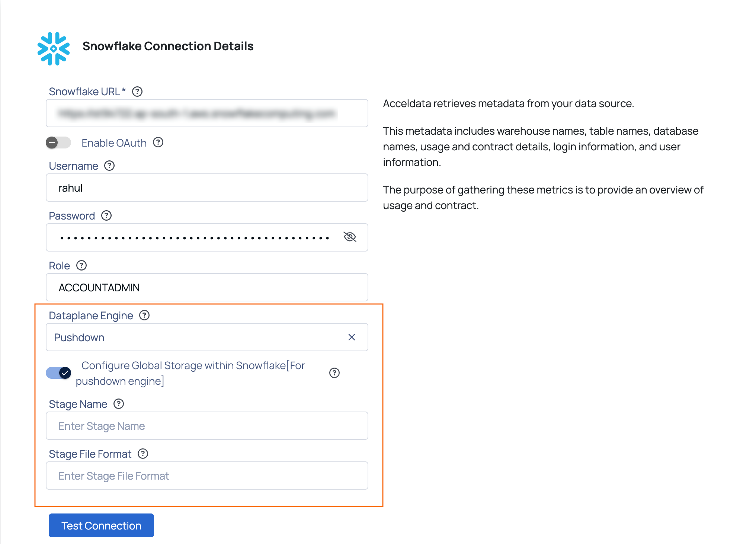Focus the Password field
756x544 pixels.
[x=207, y=237]
